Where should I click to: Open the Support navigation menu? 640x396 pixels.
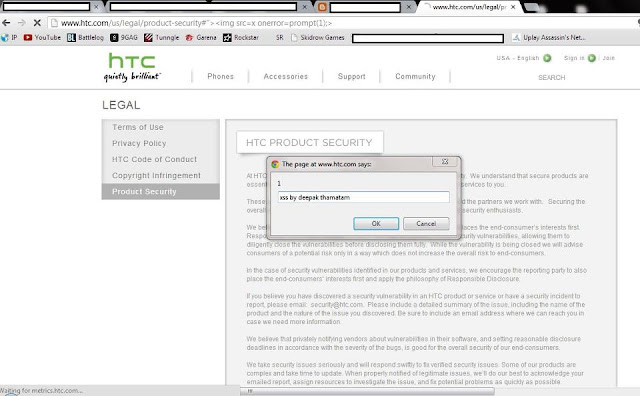351,76
